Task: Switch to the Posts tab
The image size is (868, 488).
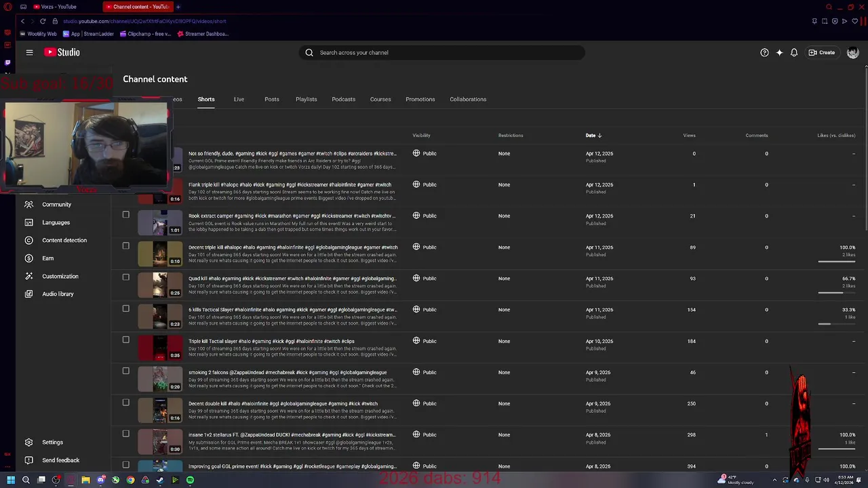Action: pos(272,99)
